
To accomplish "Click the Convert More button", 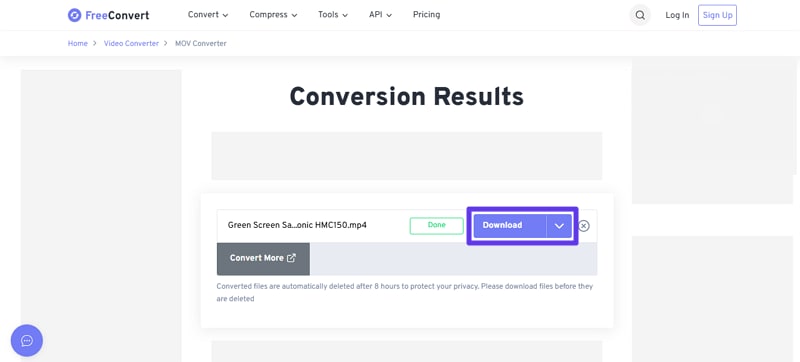I will click(x=263, y=258).
